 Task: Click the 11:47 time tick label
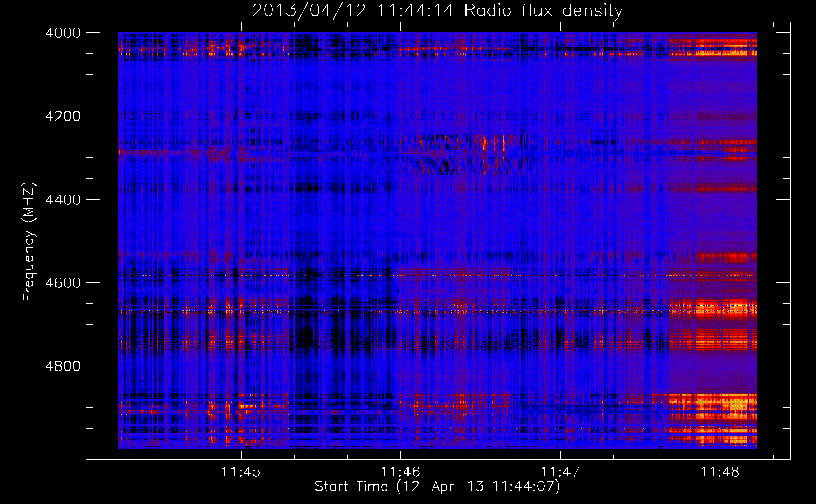coord(560,472)
